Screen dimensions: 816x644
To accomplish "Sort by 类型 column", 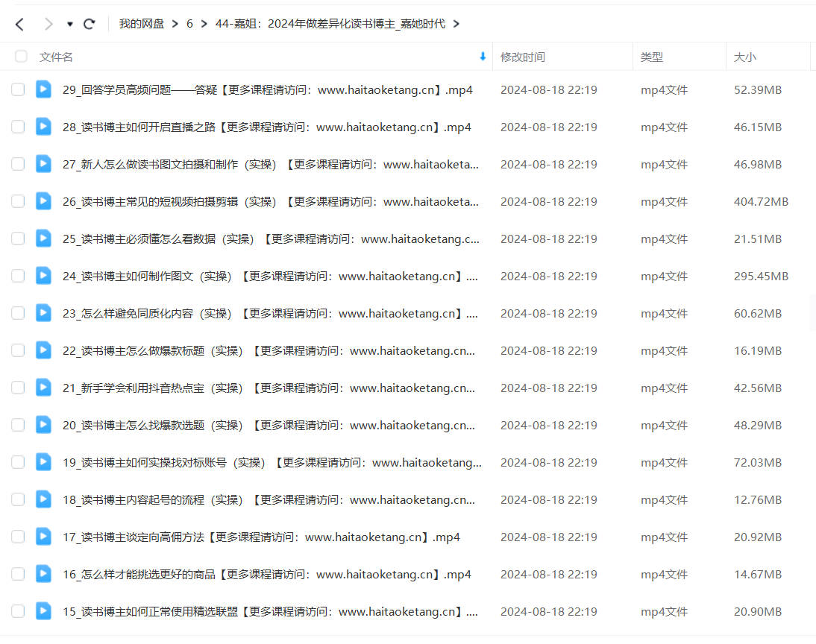I will click(x=652, y=57).
